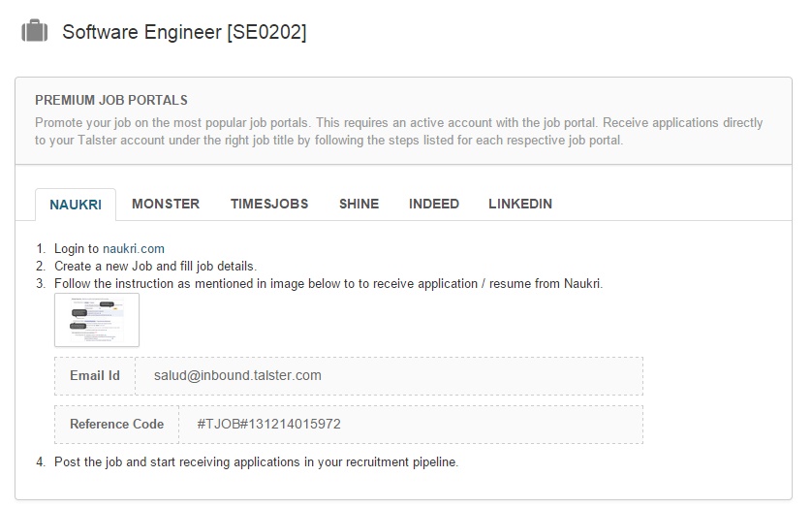
Task: Click the Email Id label cell
Action: 95,375
